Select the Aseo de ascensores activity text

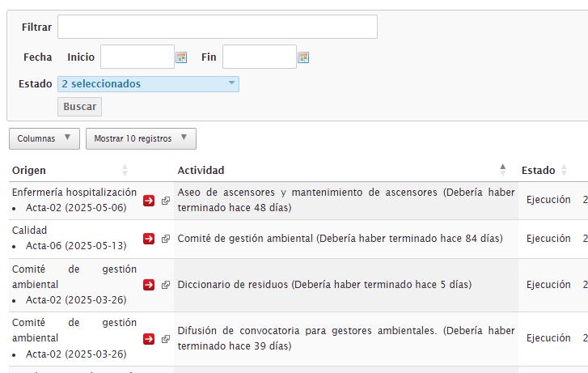coord(345,200)
